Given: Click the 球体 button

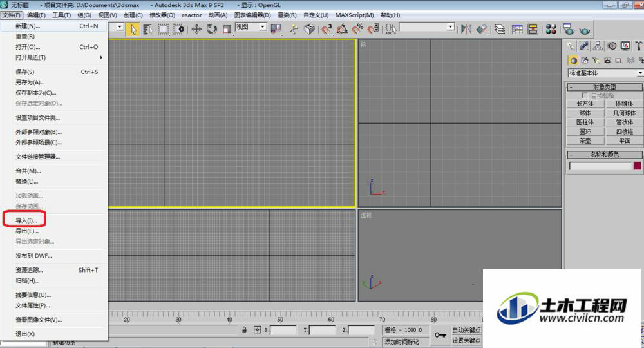Looking at the screenshot, I should [585, 113].
